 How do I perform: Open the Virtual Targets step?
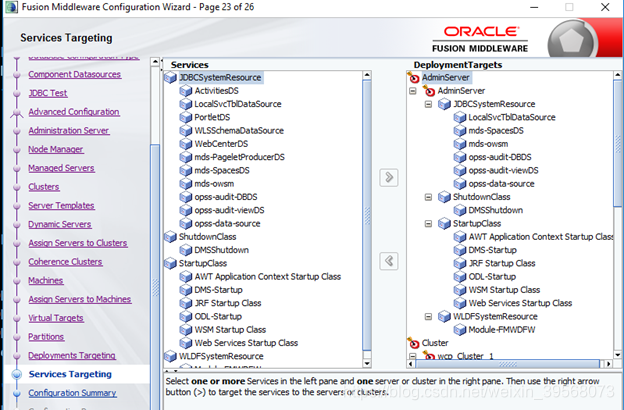[56, 318]
